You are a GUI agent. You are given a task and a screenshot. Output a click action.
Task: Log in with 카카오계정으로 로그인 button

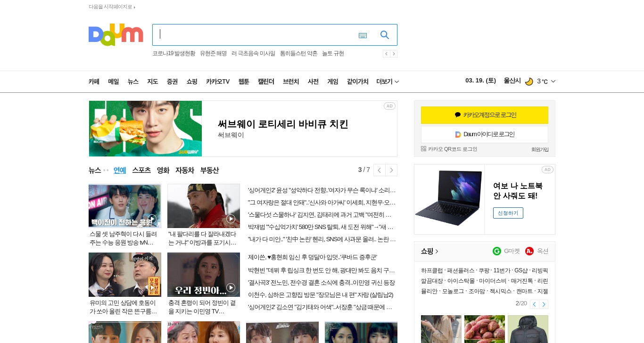click(x=485, y=115)
